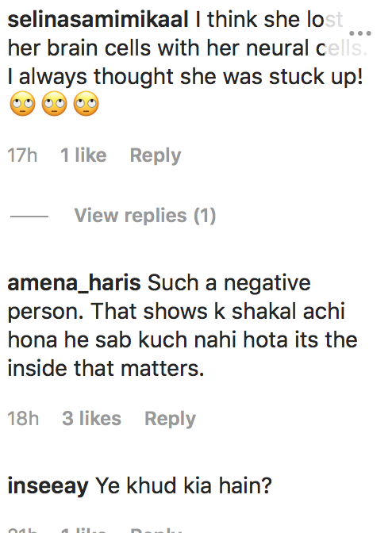Click the last eye-roll emoji
The height and width of the screenshot is (533, 392).
[86, 104]
